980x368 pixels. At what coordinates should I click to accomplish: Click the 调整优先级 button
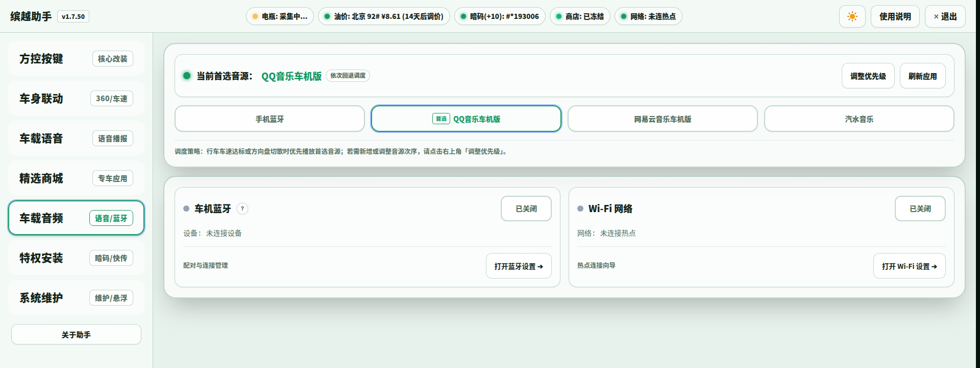coord(868,76)
